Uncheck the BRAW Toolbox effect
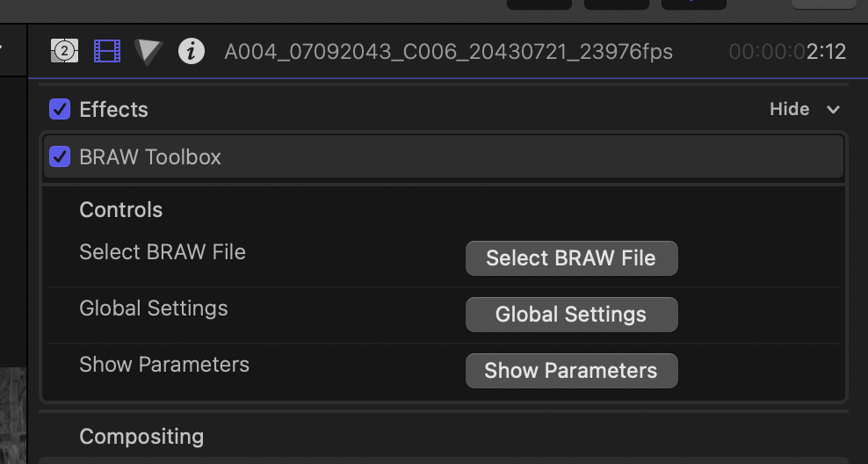868x464 pixels. tap(60, 157)
